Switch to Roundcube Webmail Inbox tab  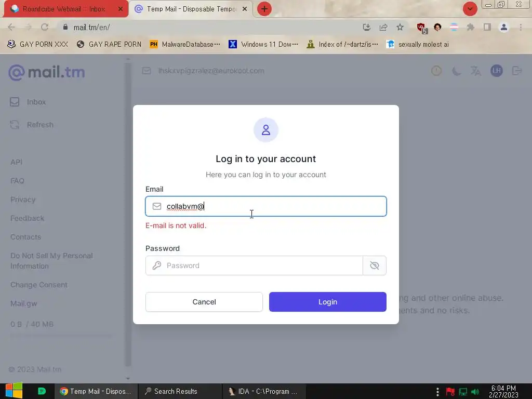click(64, 9)
